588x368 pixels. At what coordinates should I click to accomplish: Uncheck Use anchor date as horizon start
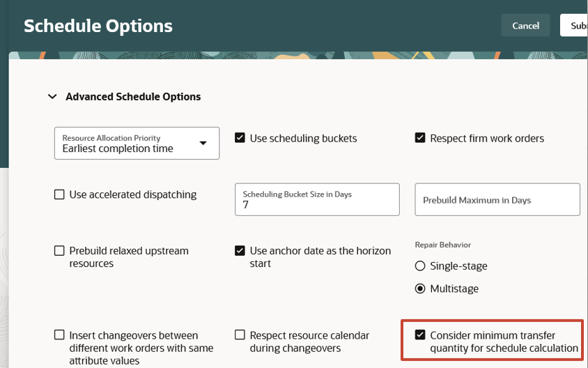click(240, 251)
